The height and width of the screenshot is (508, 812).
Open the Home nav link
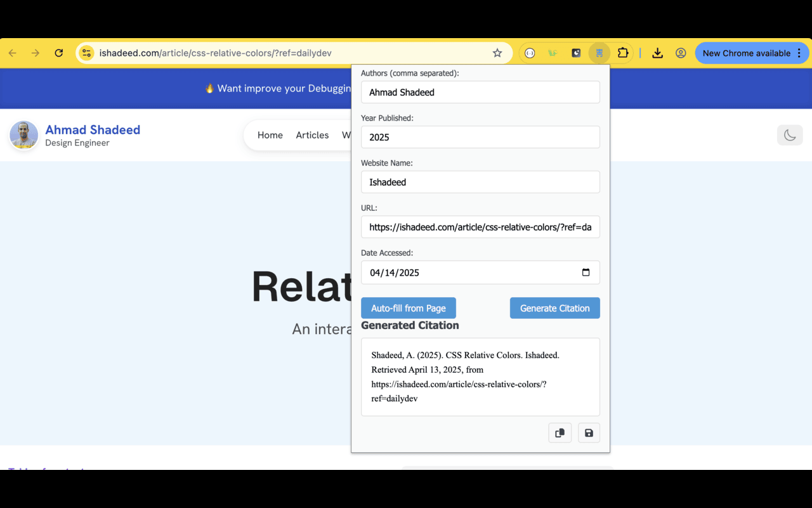(270, 135)
